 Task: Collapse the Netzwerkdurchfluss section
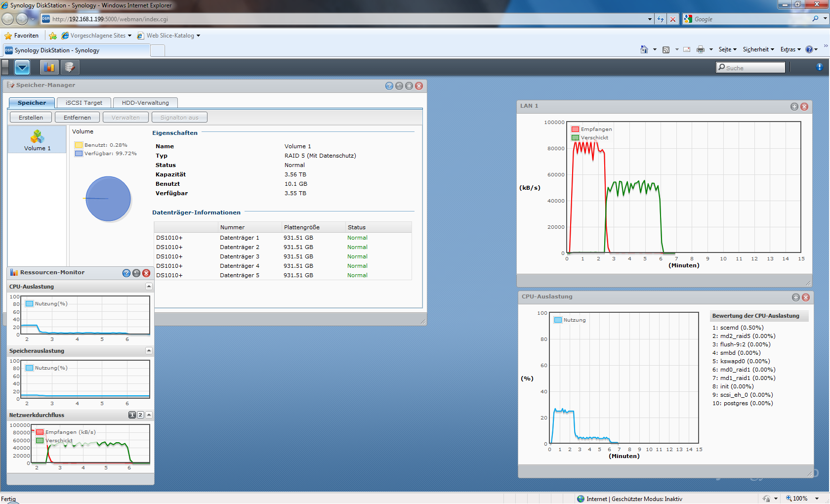[x=149, y=415]
